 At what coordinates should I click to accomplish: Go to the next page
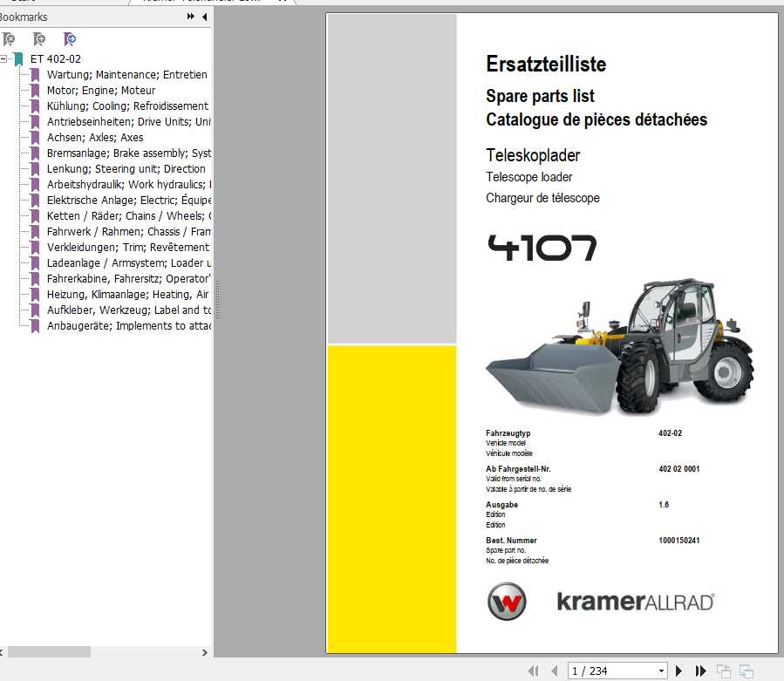click(x=679, y=671)
